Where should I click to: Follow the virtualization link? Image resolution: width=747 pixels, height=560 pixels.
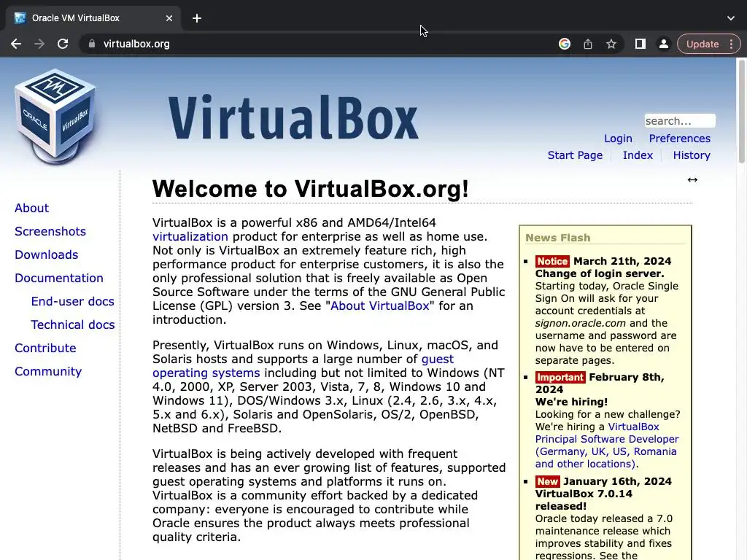click(190, 237)
